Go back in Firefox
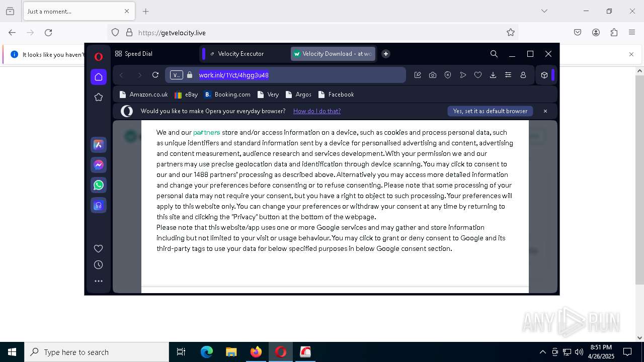 coord(12,33)
